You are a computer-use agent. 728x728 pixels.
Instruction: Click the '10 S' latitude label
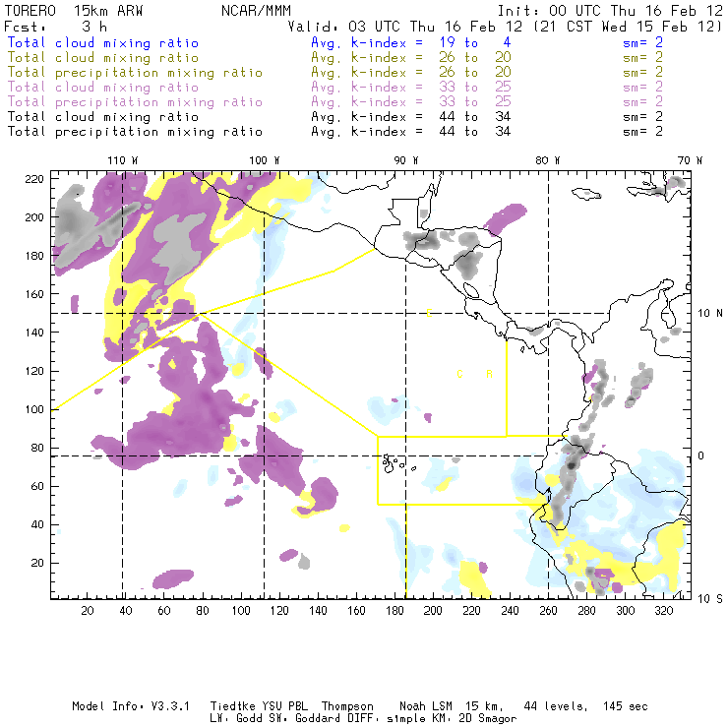tap(710, 599)
